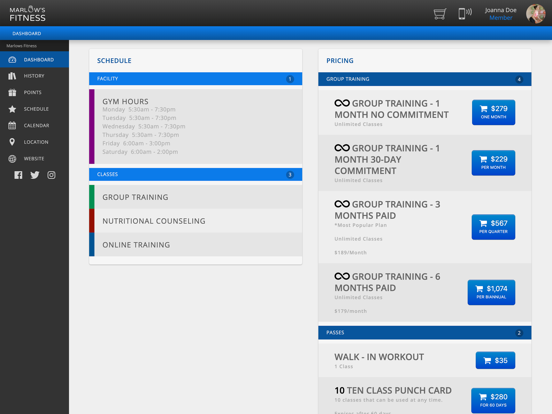This screenshot has width=552, height=414.
Task: Click the $179/month price note
Action: point(350,311)
